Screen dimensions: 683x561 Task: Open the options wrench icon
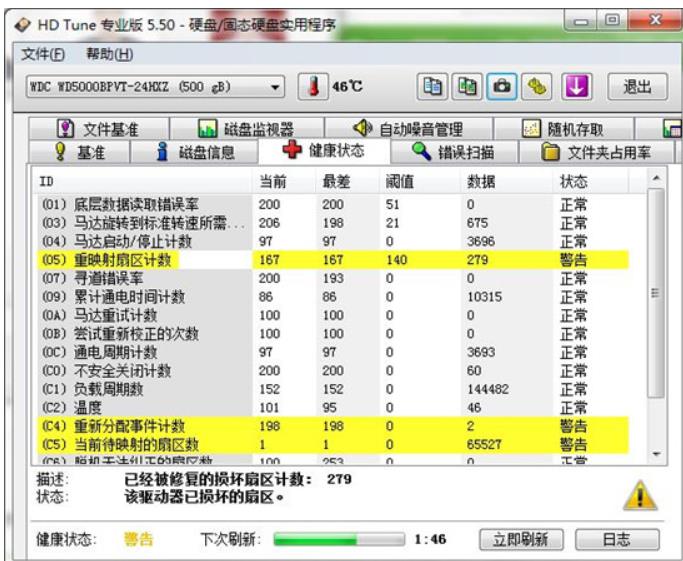pyautogui.click(x=536, y=86)
